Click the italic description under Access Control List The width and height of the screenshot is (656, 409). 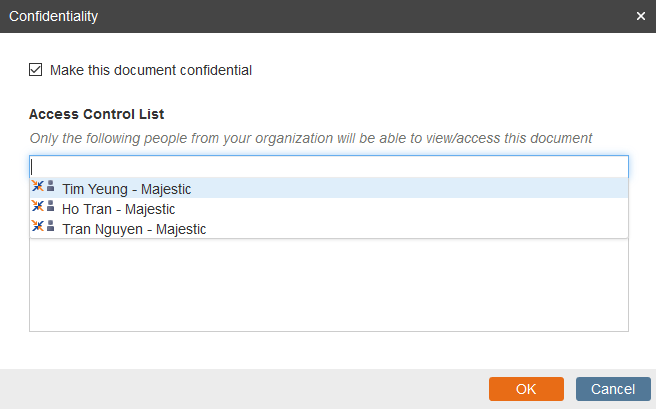pos(310,138)
